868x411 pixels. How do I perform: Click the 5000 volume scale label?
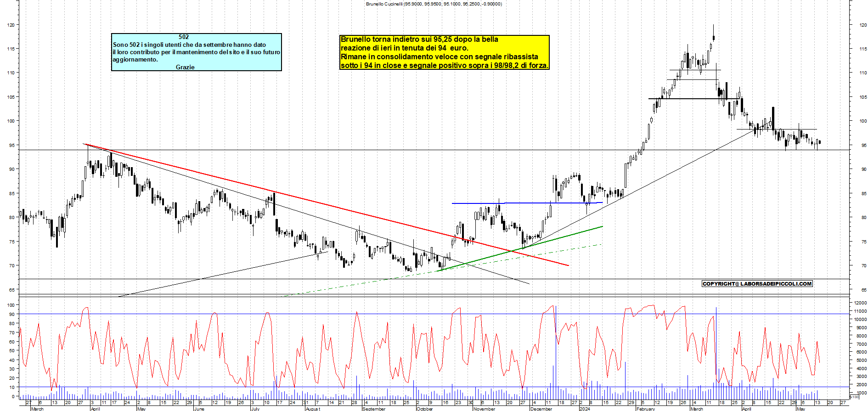pyautogui.click(x=861, y=360)
